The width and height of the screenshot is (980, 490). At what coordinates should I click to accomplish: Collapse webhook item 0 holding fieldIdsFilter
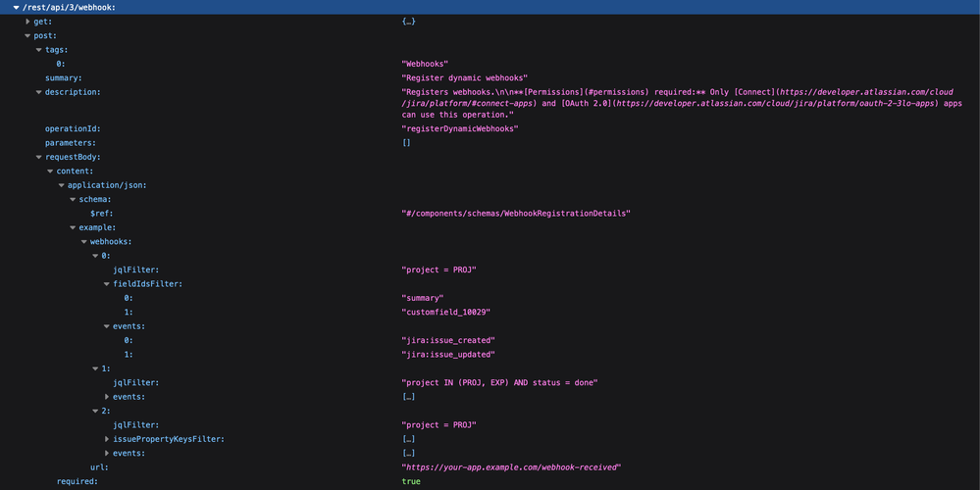tap(95, 256)
